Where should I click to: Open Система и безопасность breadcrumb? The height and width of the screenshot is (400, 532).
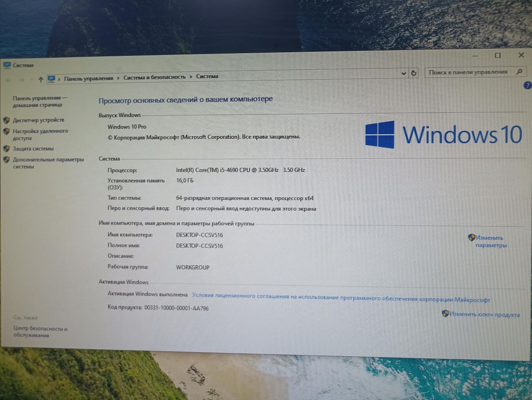tap(154, 77)
